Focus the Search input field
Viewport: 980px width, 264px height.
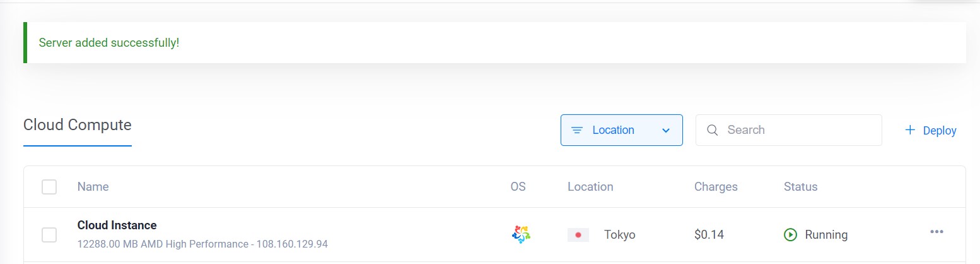tap(789, 130)
